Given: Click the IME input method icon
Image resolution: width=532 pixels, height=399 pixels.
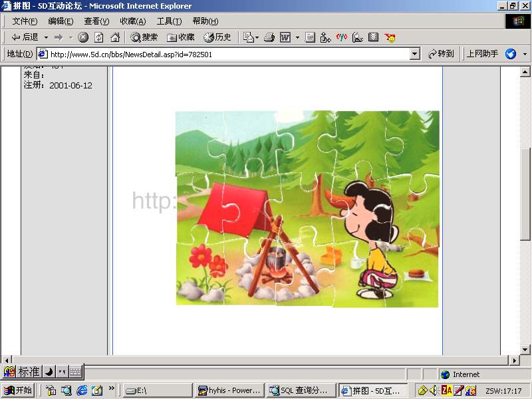Looking at the screenshot, I should click(9, 372).
